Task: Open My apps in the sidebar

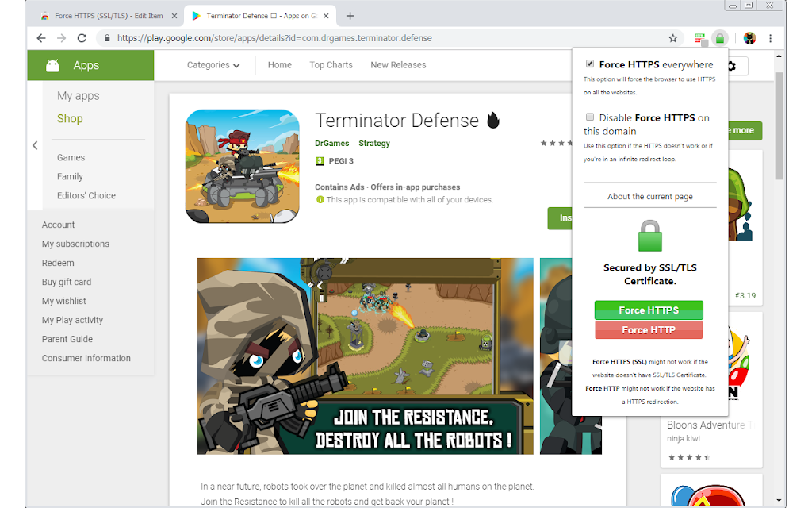Action: point(79,96)
